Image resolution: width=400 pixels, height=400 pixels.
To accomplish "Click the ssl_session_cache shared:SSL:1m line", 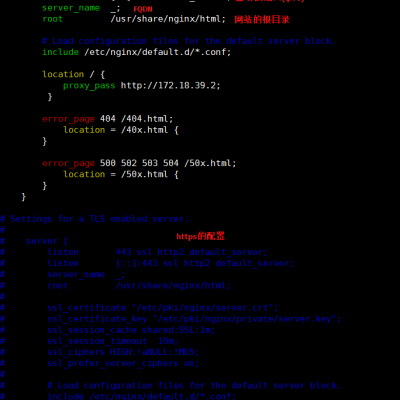I will point(131,330).
